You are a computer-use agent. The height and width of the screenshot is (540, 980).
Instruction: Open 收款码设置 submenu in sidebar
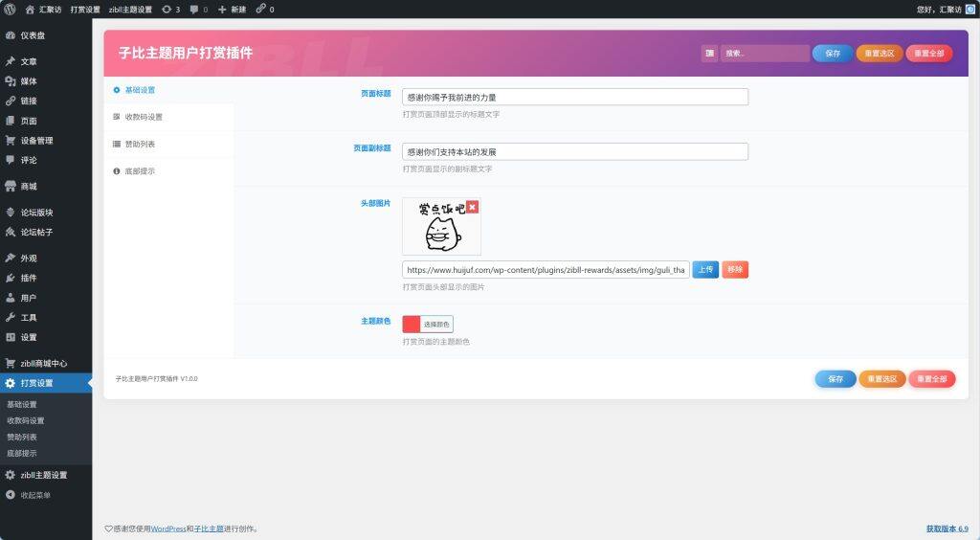[26, 420]
